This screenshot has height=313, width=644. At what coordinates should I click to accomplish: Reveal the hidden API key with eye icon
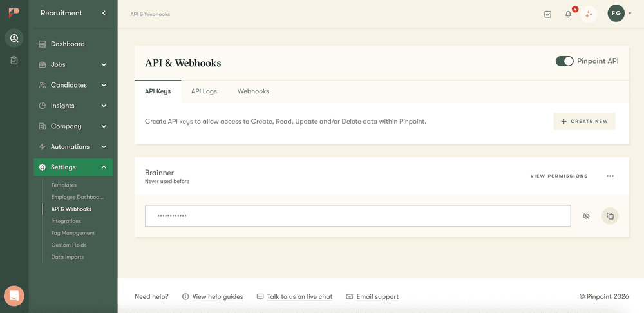tap(587, 216)
